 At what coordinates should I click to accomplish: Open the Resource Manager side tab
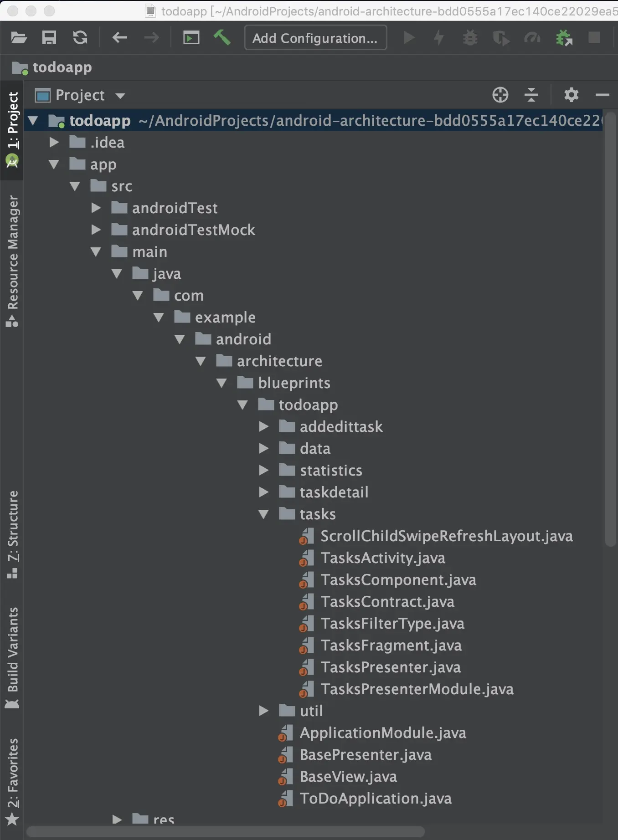(x=12, y=261)
